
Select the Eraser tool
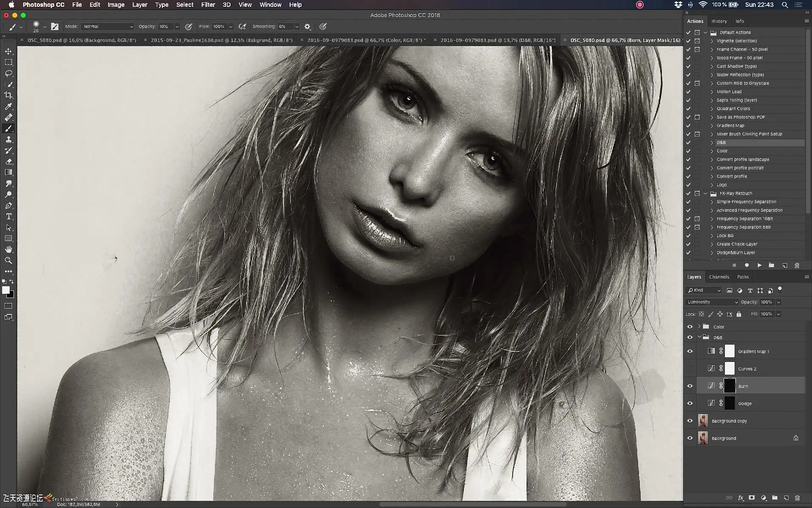click(8, 161)
